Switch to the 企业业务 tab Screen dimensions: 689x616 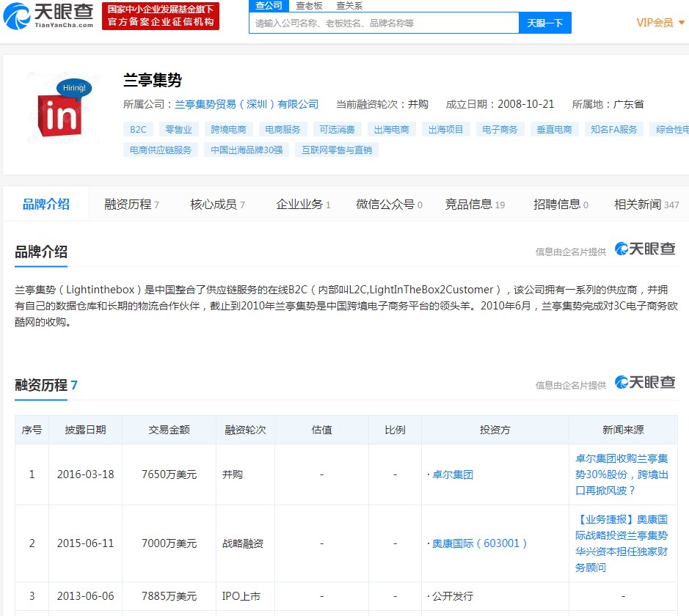coord(303,205)
